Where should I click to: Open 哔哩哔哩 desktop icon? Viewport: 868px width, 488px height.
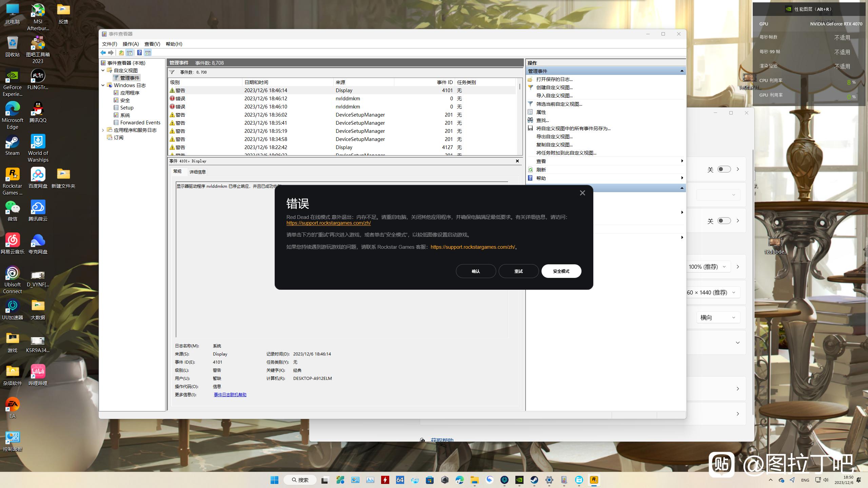(x=38, y=376)
